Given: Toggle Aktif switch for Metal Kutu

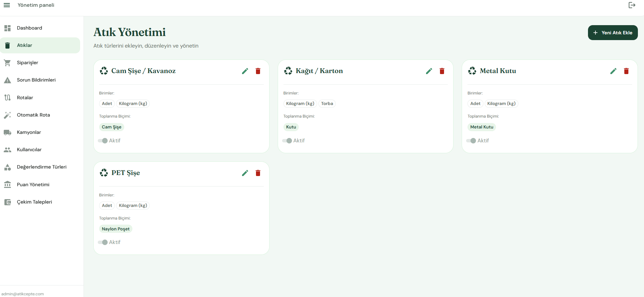Looking at the screenshot, I should point(471,141).
